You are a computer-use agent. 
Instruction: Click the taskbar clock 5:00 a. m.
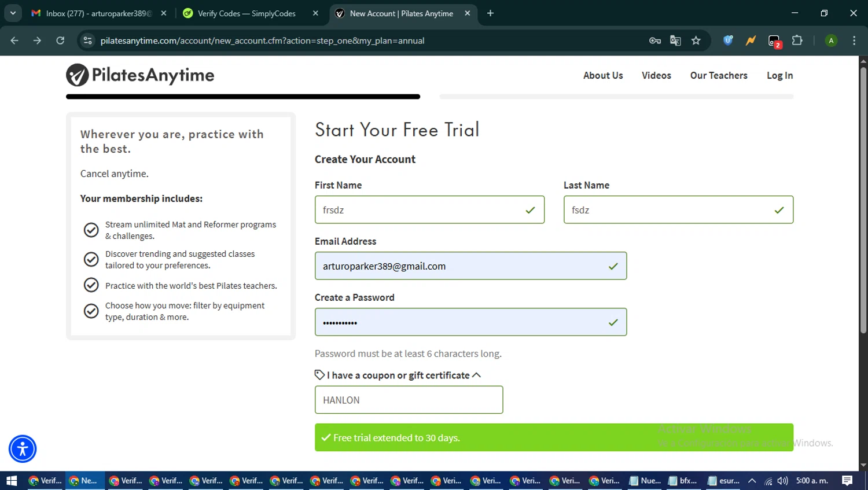812,481
